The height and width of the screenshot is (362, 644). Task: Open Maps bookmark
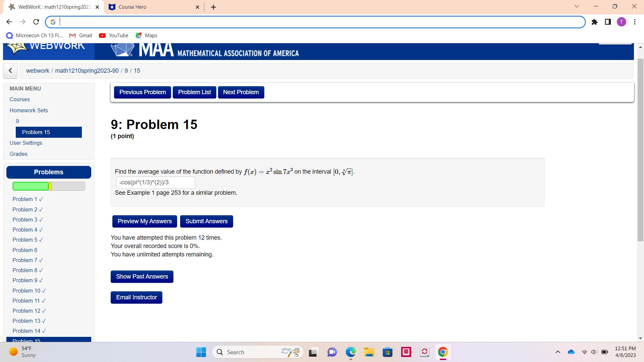pyautogui.click(x=146, y=35)
